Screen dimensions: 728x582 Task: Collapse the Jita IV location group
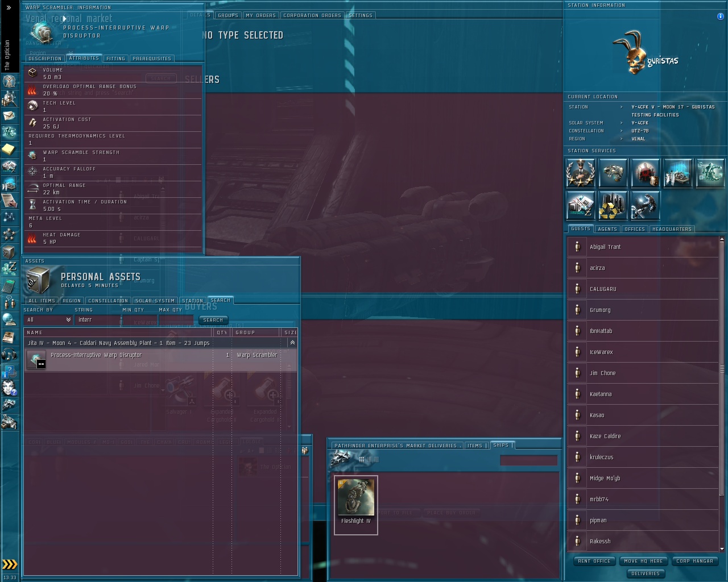pos(292,343)
